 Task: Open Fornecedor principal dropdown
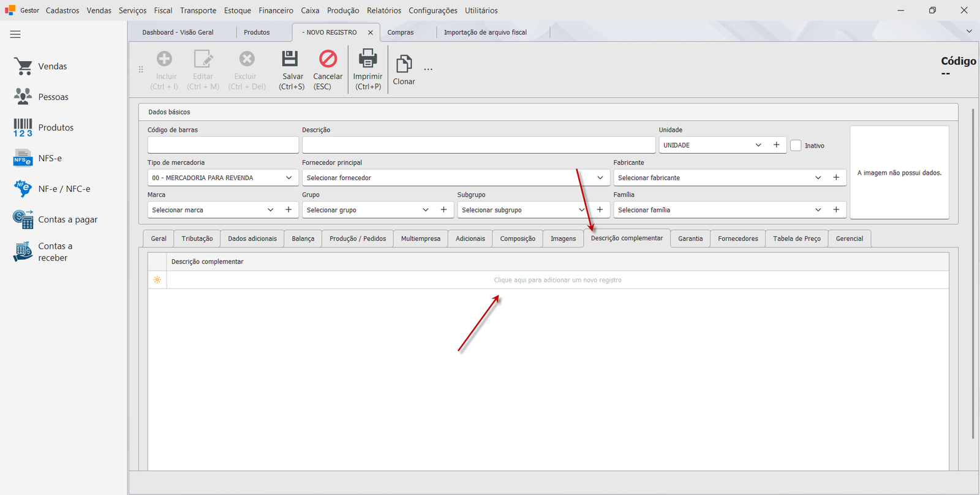pos(600,178)
